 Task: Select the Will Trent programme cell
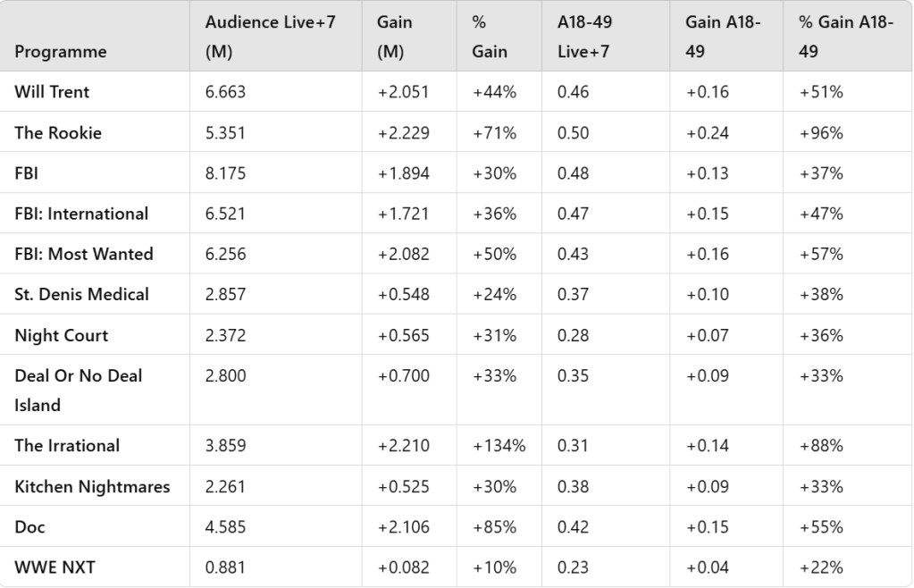click(x=52, y=92)
